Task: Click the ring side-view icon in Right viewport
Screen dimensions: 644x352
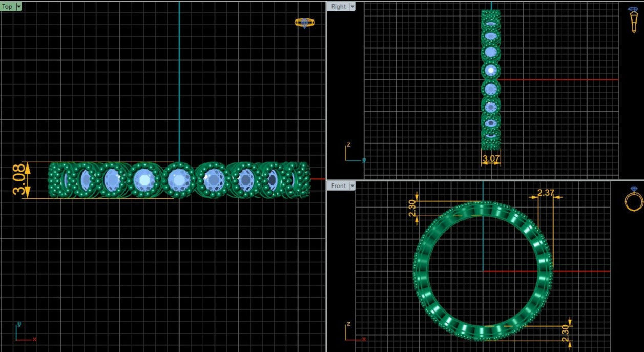Action: tap(634, 20)
